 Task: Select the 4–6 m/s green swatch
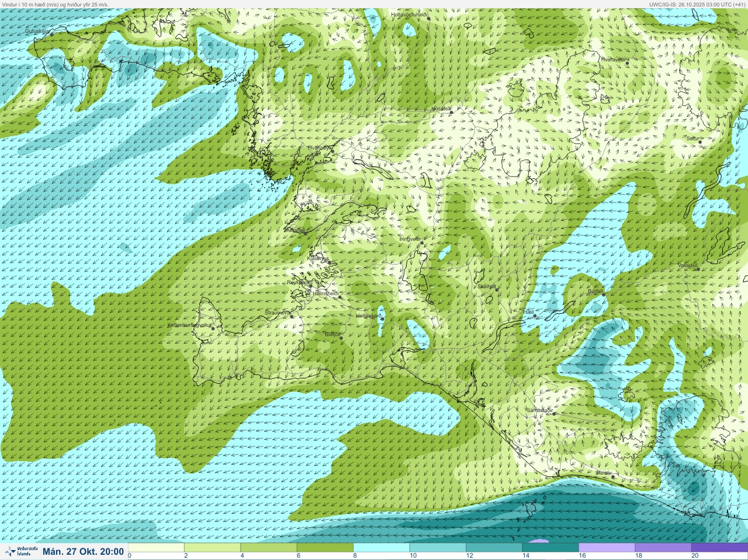tap(269, 548)
